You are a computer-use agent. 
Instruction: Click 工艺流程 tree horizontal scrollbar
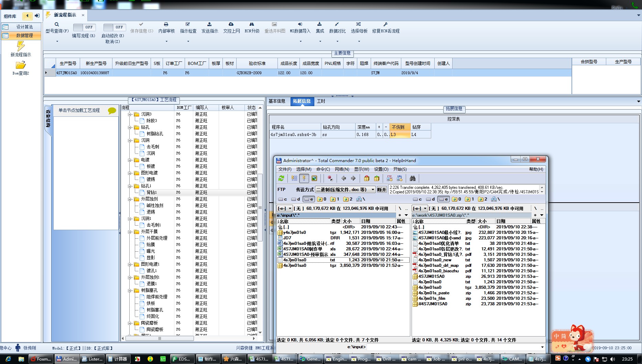159,339
